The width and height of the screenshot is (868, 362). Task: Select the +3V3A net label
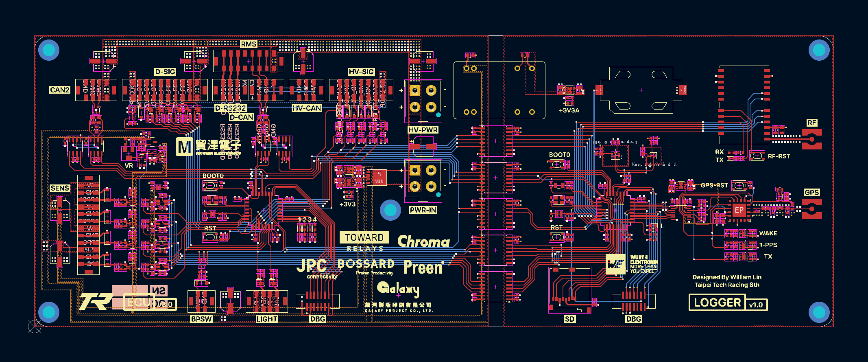[569, 110]
